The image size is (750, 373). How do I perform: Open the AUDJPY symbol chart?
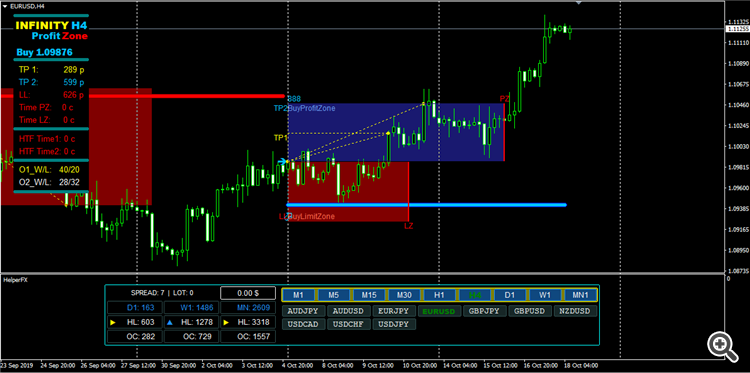click(304, 311)
